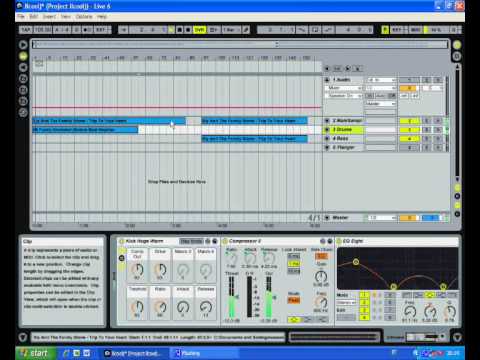Click the Map Mode button on rack
The height and width of the screenshot is (360, 480).
(191, 241)
